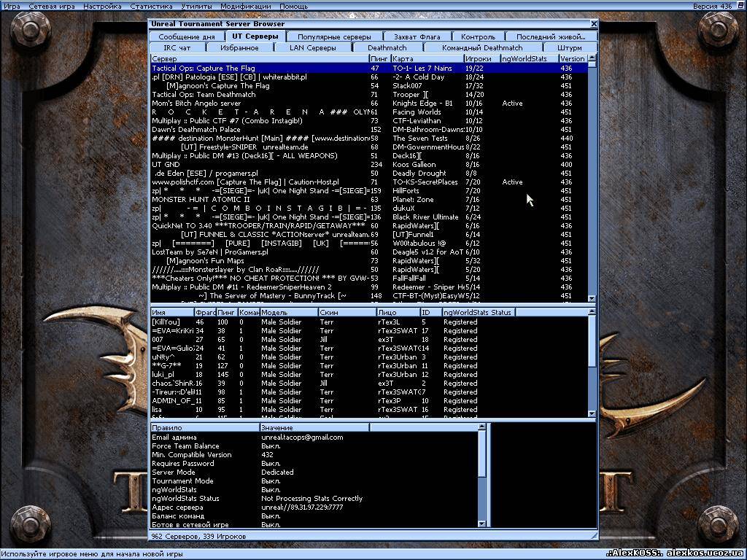Select player lisa in the player list
Image resolution: width=747 pixels, height=560 pixels.
click(x=369, y=410)
